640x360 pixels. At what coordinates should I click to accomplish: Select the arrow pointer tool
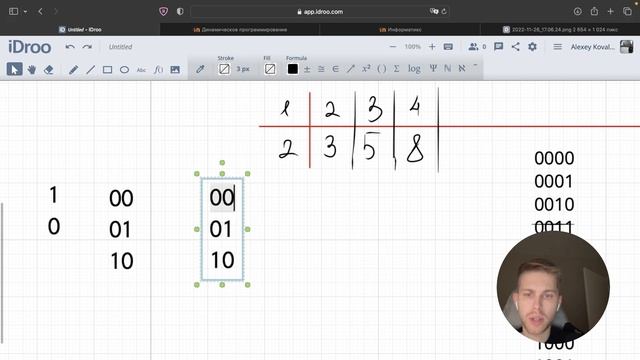pos(14,69)
